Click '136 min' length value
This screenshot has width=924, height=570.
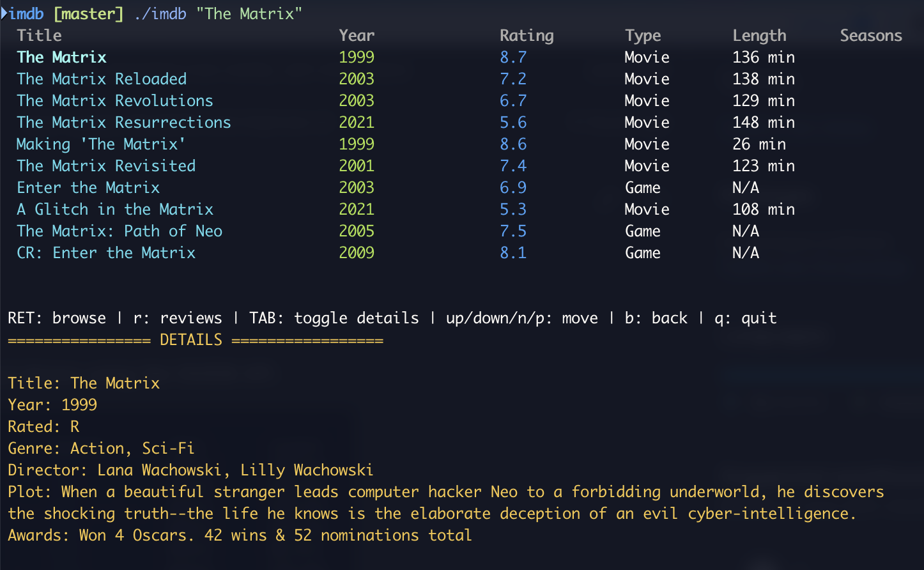(x=764, y=57)
